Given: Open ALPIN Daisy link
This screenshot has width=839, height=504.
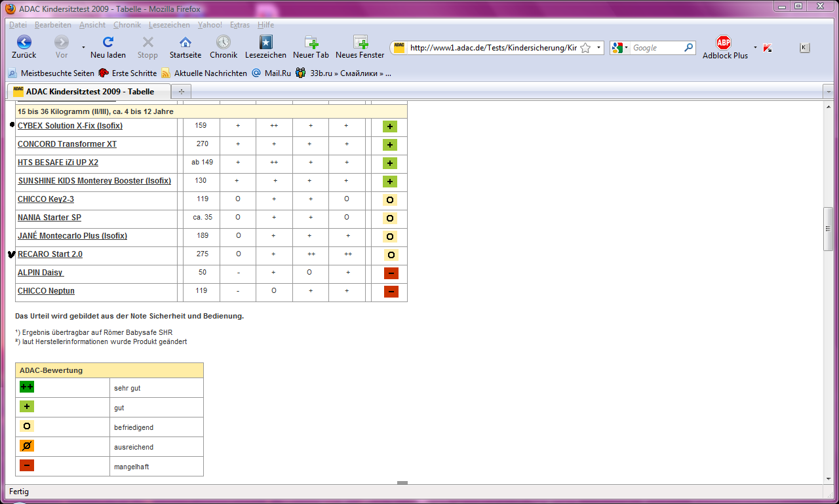Looking at the screenshot, I should 41,273.
